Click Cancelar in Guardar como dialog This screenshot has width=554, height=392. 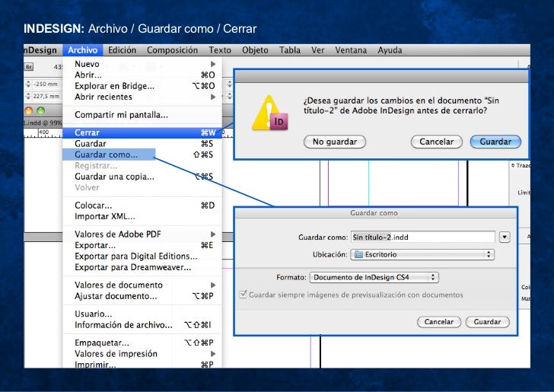coord(439,322)
